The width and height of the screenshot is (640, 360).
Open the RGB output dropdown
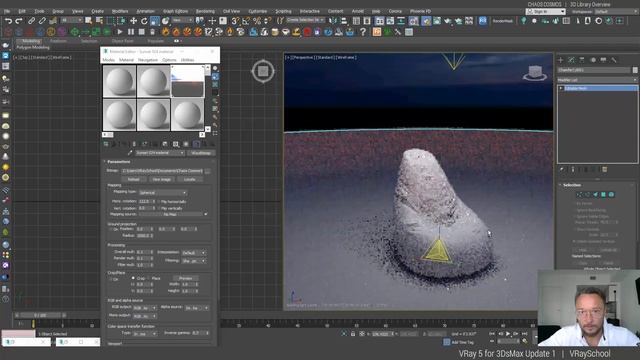(144, 308)
